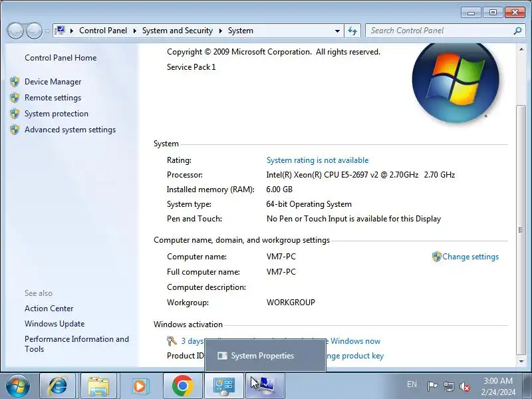Click the 'Service Pack 1' text
Image resolution: width=532 pixels, height=399 pixels.
click(x=191, y=67)
